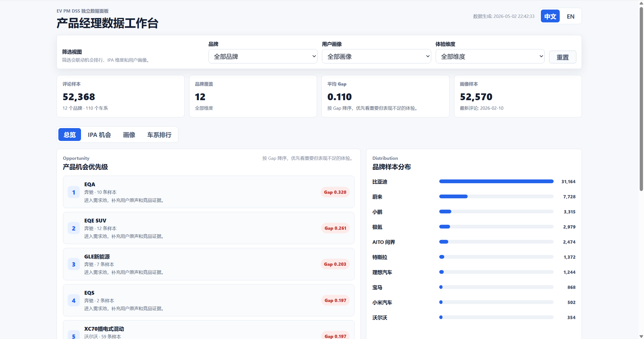Screen dimensions: 644x339
Task: Click rank badge 1 for EQA
Action: tap(74, 192)
